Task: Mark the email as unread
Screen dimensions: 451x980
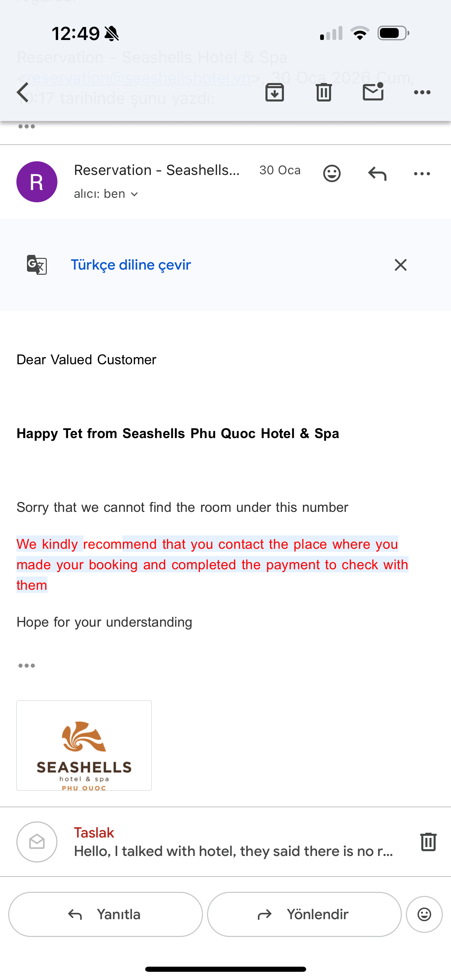Action: [x=373, y=92]
